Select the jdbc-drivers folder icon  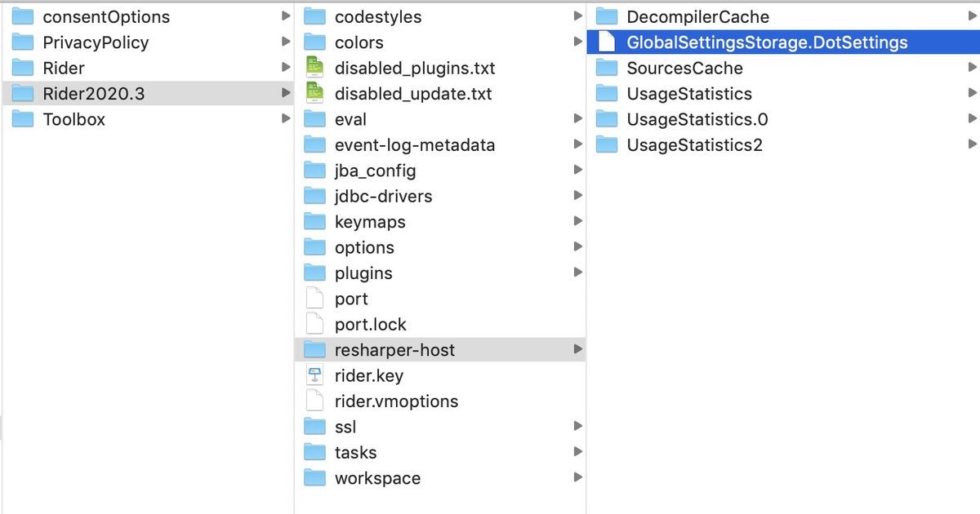click(314, 196)
